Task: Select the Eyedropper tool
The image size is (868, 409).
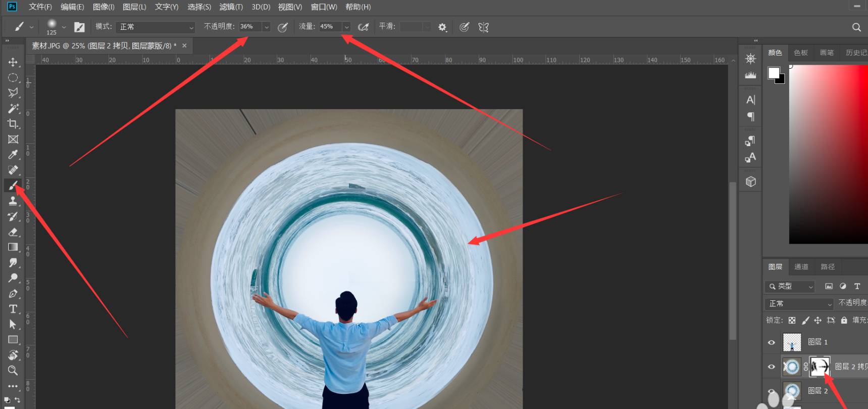Action: coord(13,155)
